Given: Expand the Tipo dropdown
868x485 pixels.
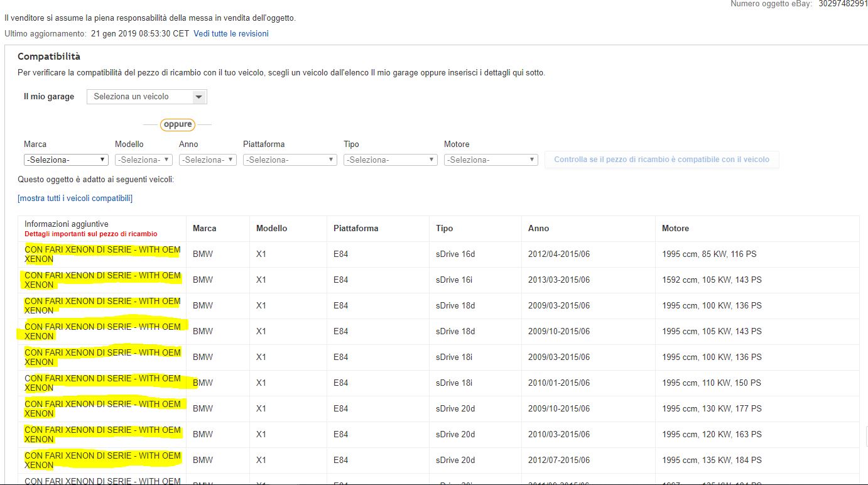Looking at the screenshot, I should (391, 160).
